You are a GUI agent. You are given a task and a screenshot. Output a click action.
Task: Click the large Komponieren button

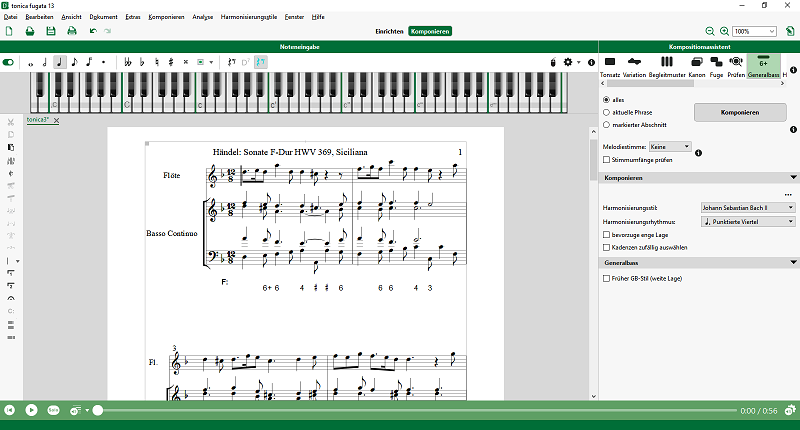click(x=740, y=112)
